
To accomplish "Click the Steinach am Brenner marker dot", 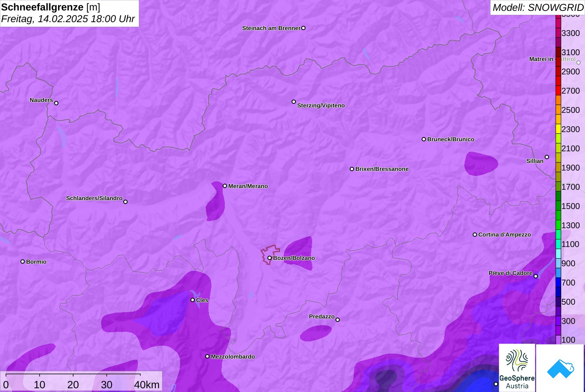I will (x=303, y=28).
